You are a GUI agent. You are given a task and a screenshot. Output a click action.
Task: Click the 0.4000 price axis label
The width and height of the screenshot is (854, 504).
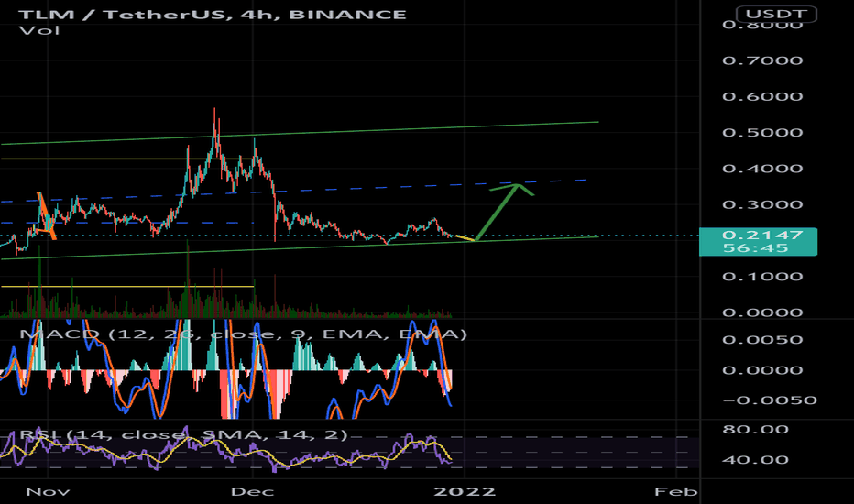(x=762, y=169)
